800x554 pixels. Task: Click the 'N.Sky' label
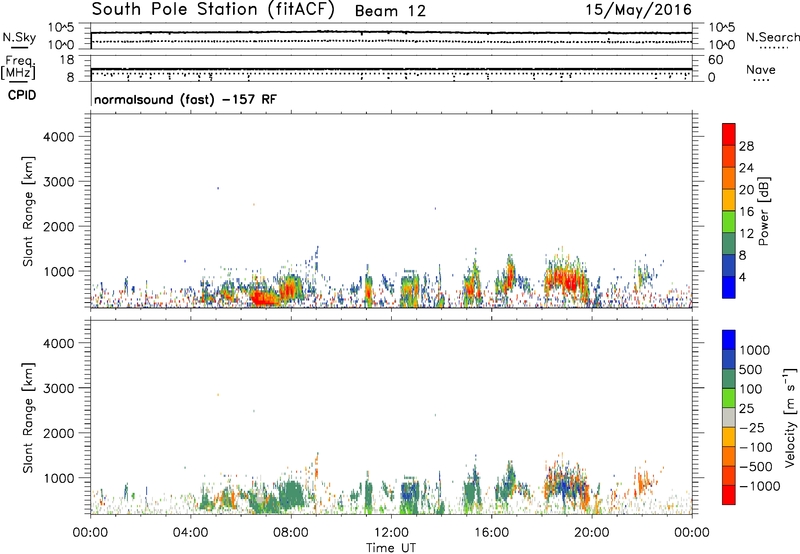[19, 37]
